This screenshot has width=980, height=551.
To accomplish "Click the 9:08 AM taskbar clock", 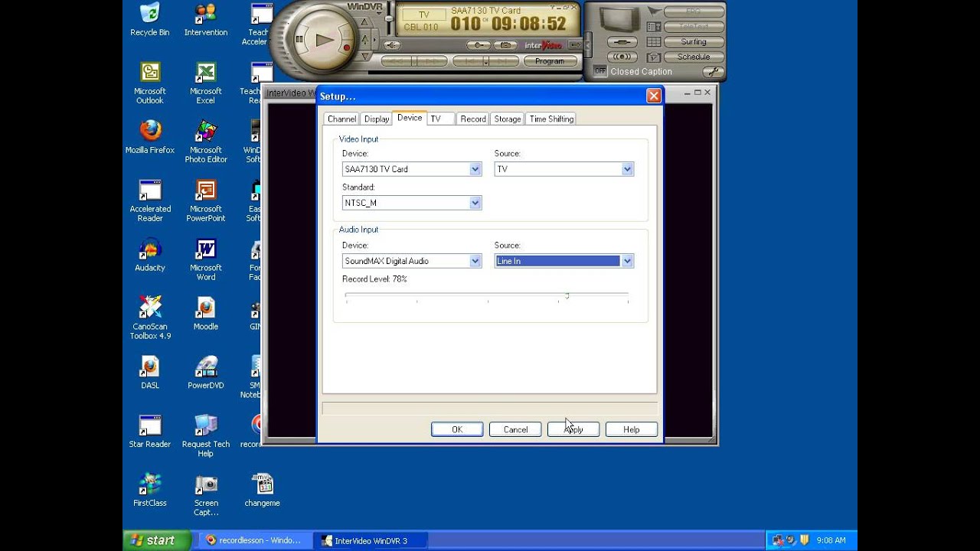I will (831, 540).
